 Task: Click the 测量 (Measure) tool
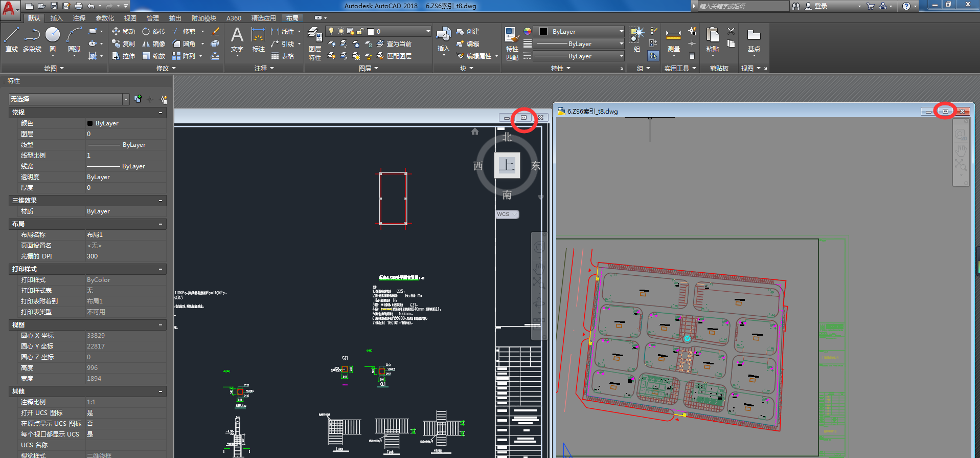673,40
